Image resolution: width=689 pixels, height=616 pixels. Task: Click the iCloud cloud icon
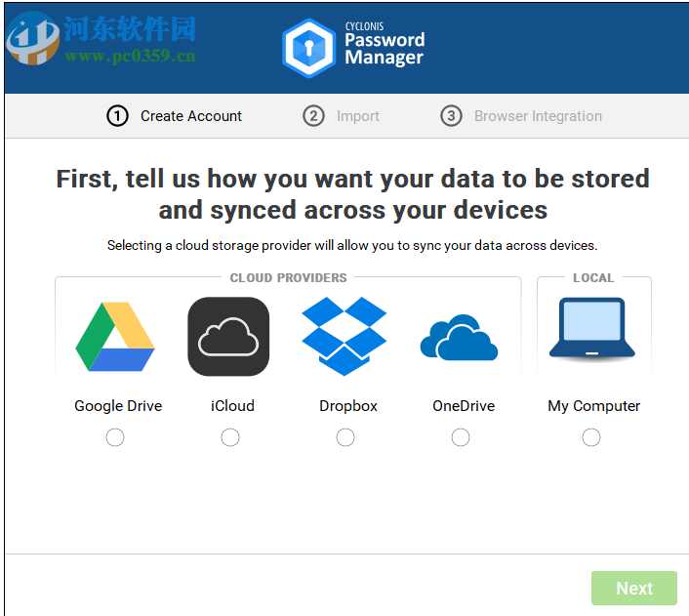click(x=228, y=337)
